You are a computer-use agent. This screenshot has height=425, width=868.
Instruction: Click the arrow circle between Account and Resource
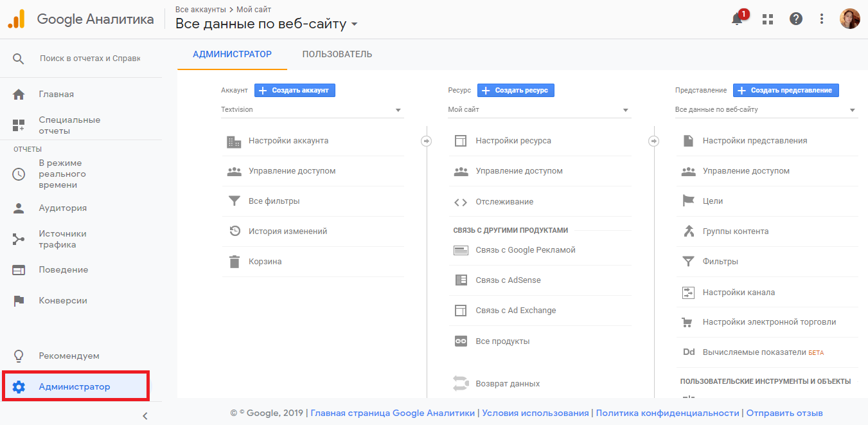[426, 141]
